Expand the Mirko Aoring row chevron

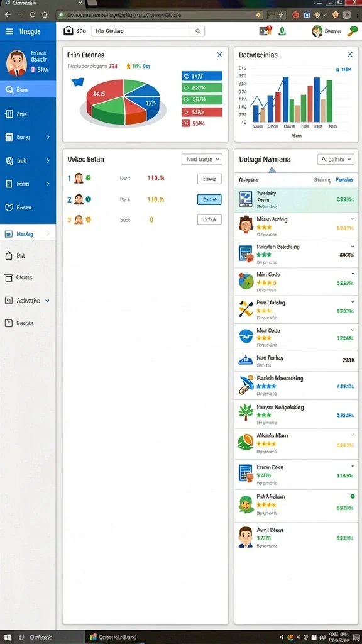pos(352,219)
